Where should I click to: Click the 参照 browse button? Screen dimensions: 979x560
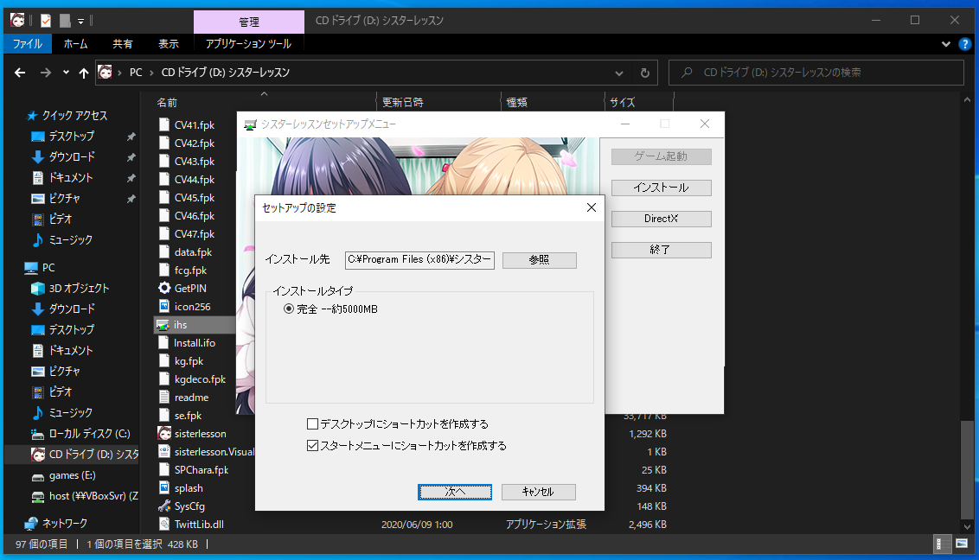[539, 260]
